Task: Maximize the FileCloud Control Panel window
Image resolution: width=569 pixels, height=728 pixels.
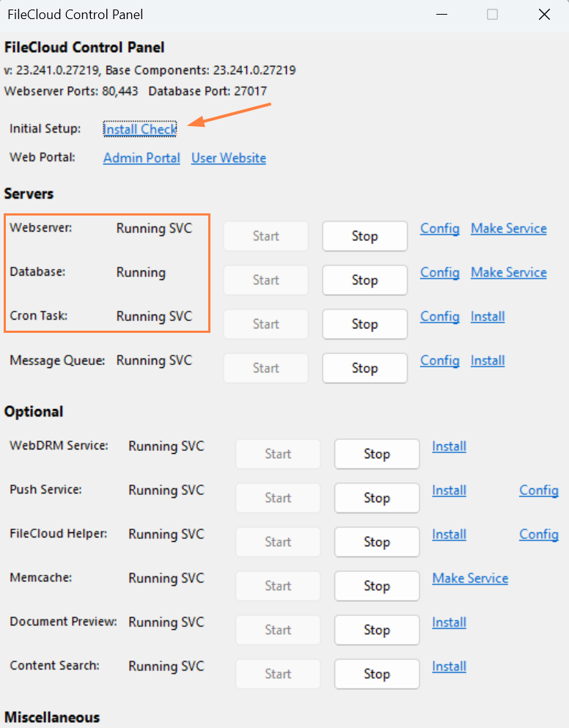Action: [x=493, y=15]
